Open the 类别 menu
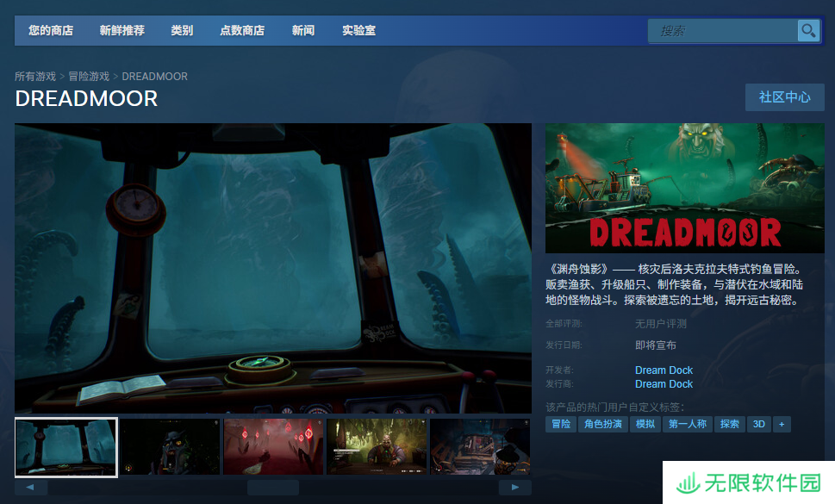 point(182,30)
